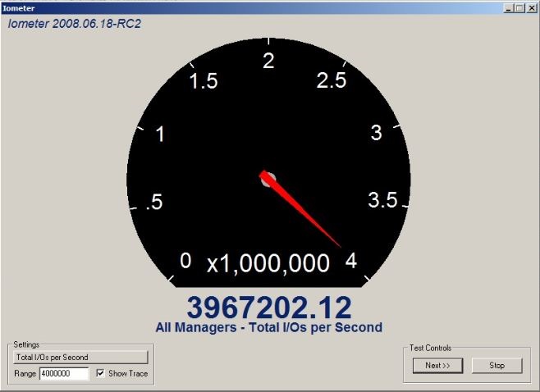Select the 0 mark on the gauge
The width and height of the screenshot is (540, 392).
185,261
